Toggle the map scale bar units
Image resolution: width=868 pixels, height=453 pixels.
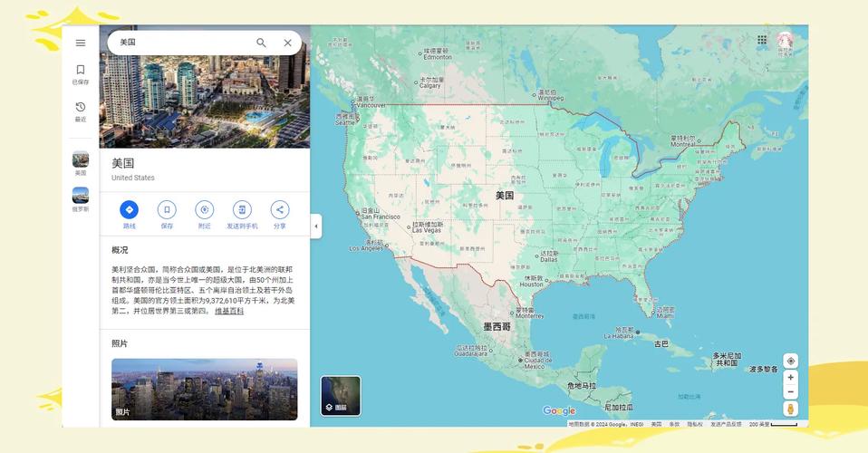774,424
